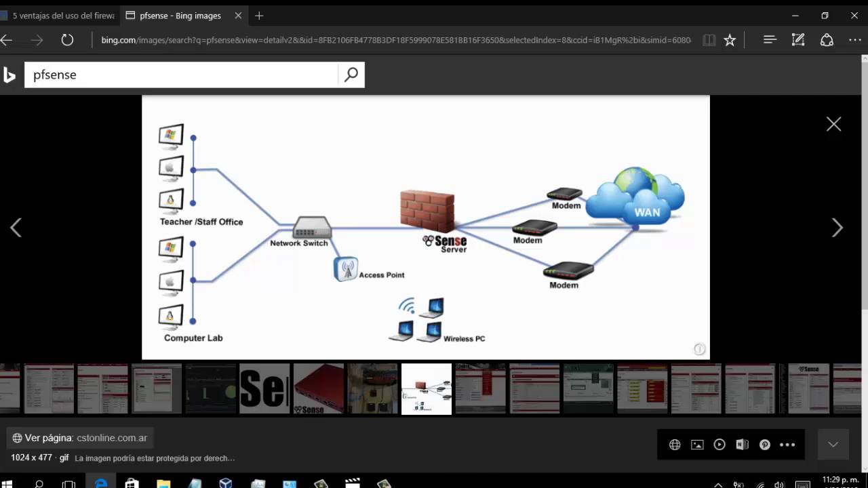Click the Pinterest icon in action bar
Screen dimensions: 868x488
tap(764, 445)
